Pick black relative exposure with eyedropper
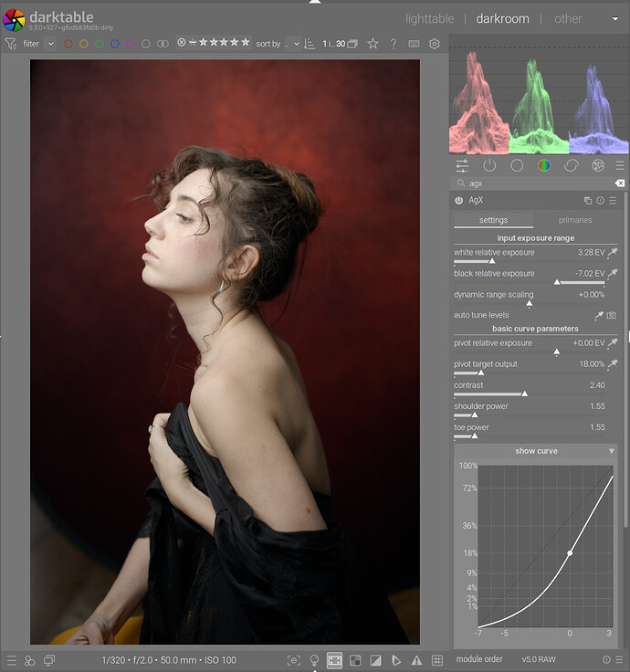 pyautogui.click(x=613, y=273)
